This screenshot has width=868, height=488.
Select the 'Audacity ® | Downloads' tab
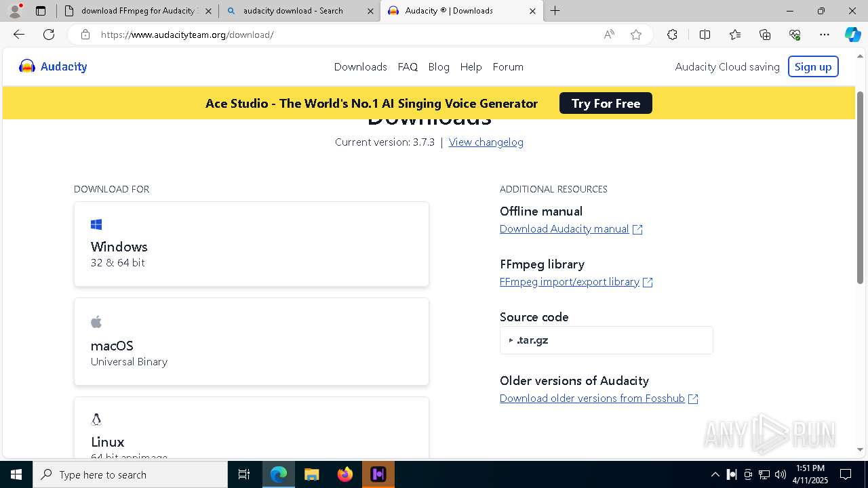pos(462,11)
